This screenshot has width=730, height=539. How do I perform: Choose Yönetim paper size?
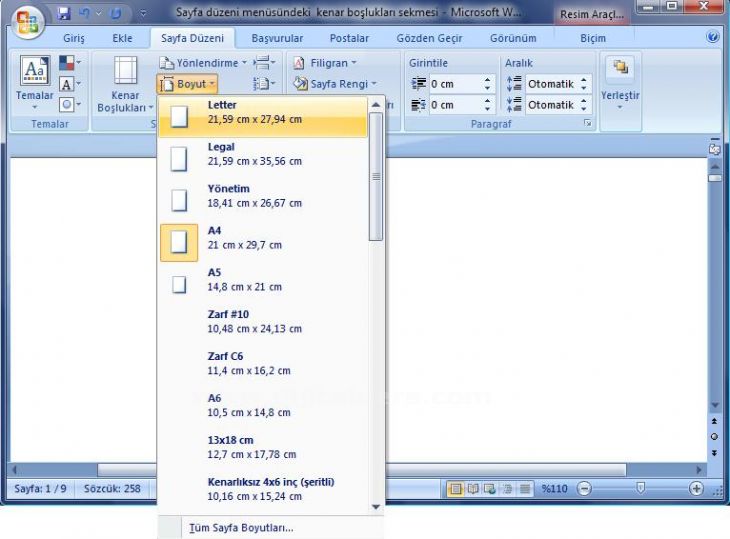click(x=264, y=200)
